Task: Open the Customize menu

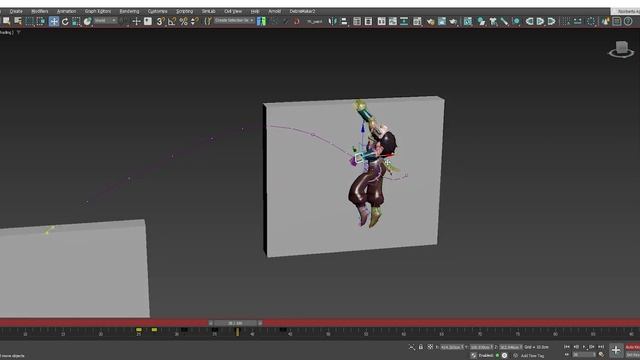Action: [x=158, y=11]
